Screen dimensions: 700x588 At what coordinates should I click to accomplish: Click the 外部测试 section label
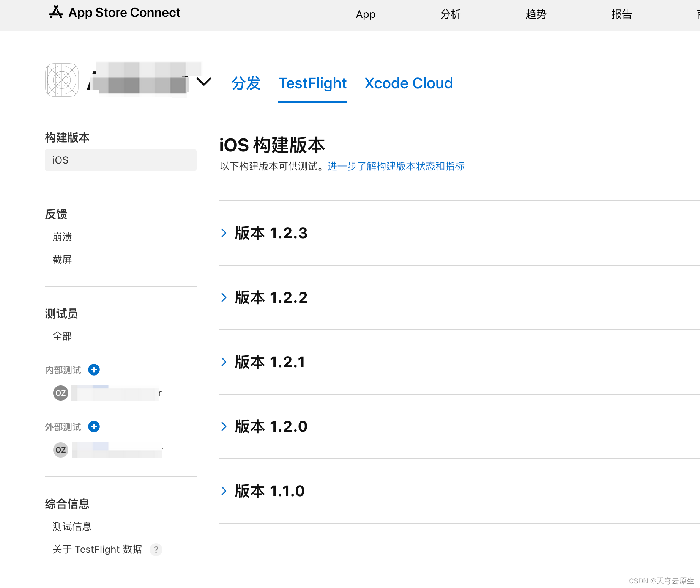pyautogui.click(x=63, y=427)
